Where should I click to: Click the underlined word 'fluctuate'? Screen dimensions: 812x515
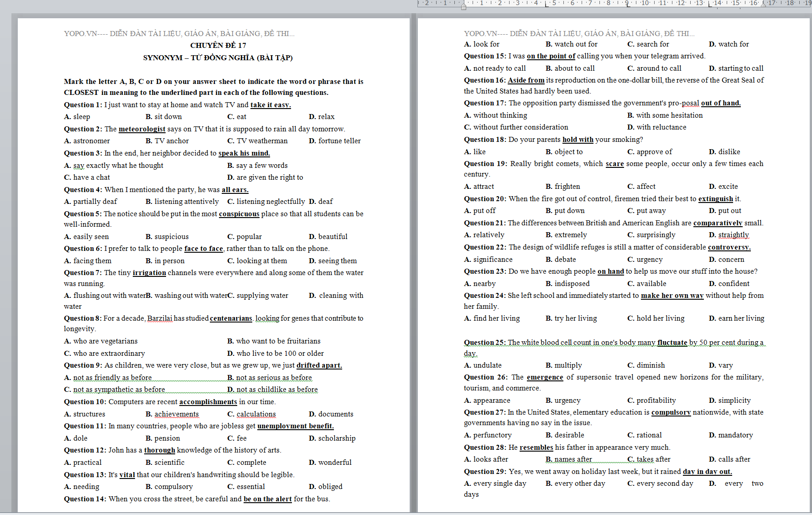tap(672, 343)
